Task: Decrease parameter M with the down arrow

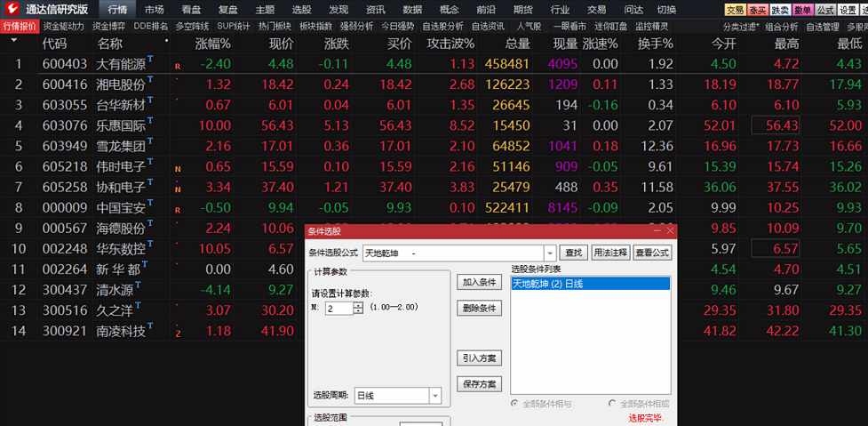Action: (358, 311)
